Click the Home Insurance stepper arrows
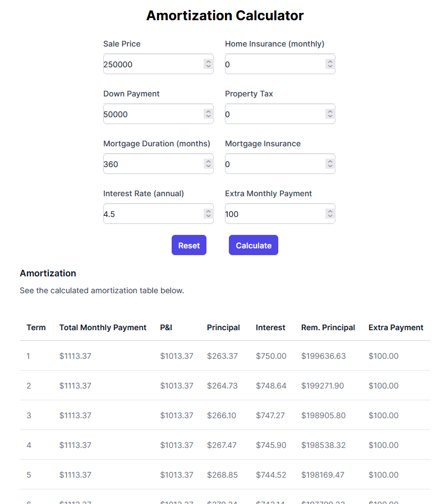 [x=330, y=64]
